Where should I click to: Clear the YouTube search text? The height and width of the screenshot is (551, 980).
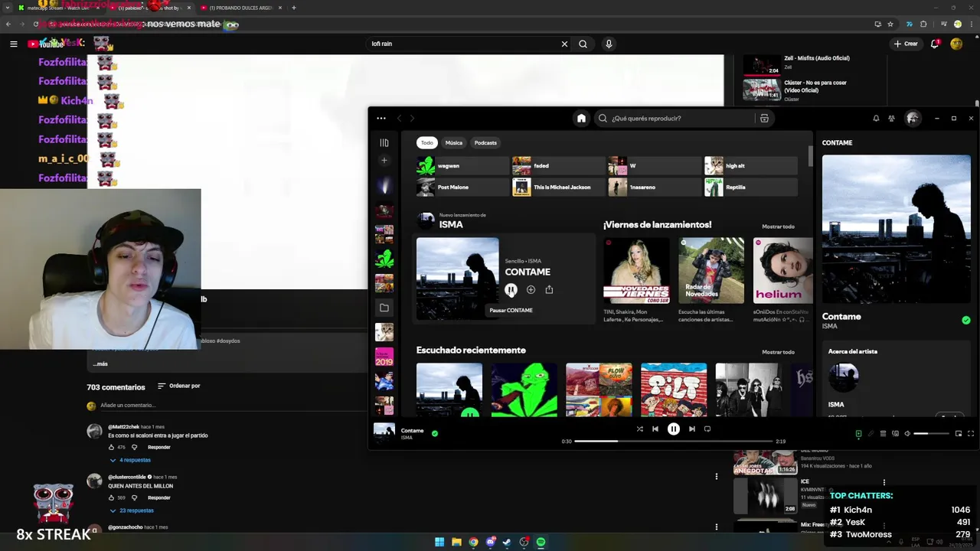coord(564,44)
